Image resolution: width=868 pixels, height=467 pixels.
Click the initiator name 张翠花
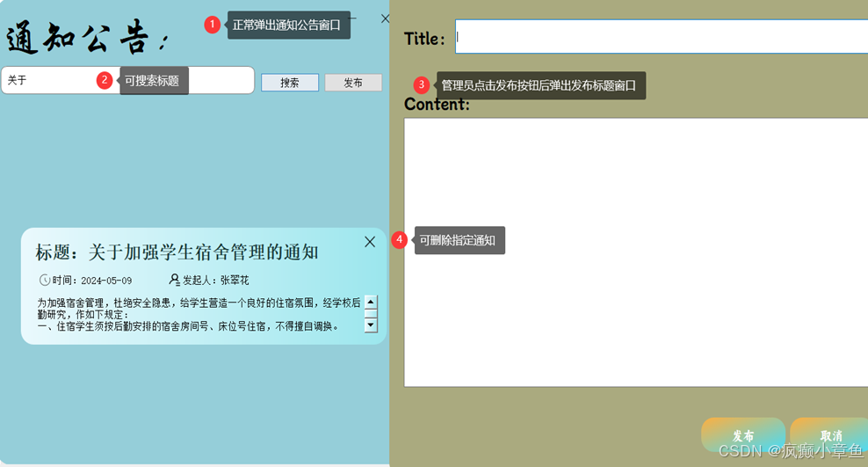pyautogui.click(x=235, y=281)
